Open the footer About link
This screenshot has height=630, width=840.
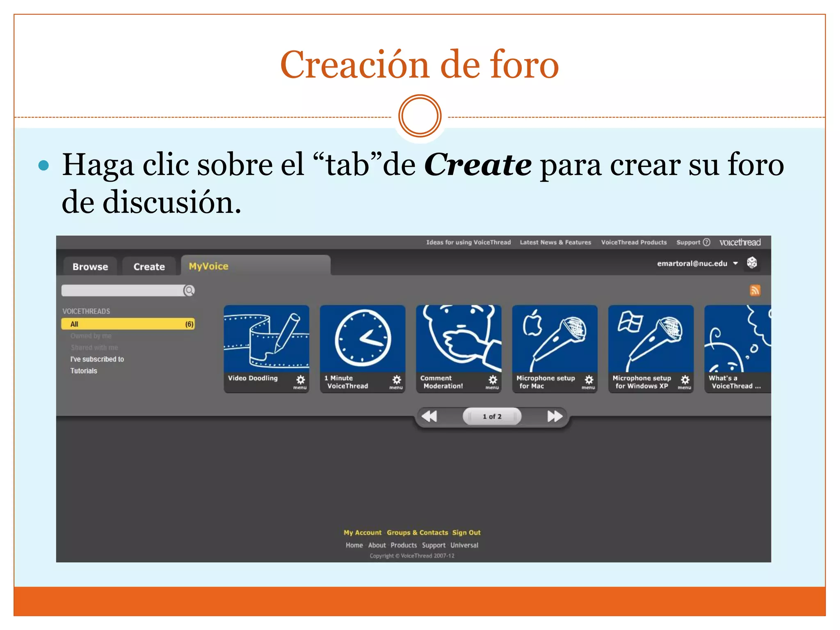(x=377, y=545)
